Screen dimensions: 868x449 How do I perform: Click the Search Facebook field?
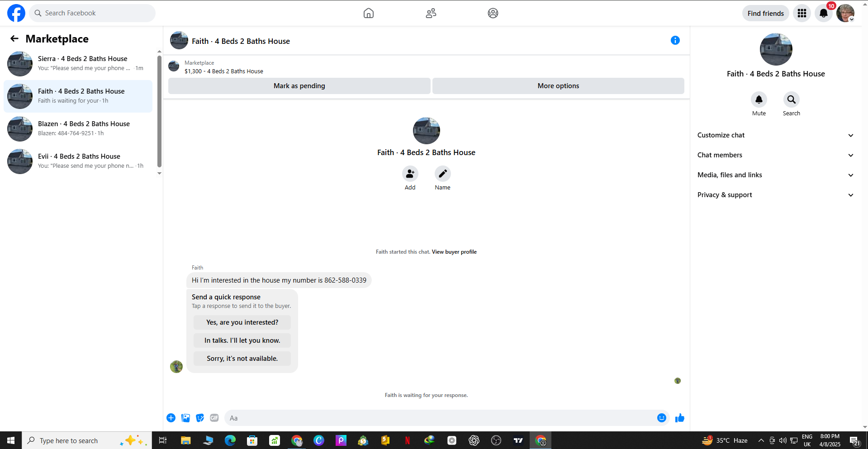pos(92,13)
